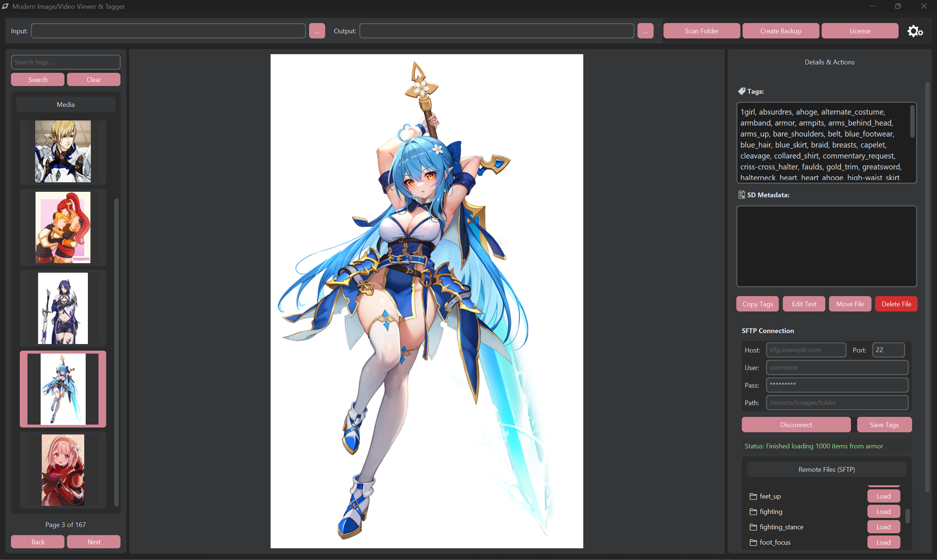Click the foot_focus folder icon
This screenshot has width=937, height=560.
pos(753,542)
